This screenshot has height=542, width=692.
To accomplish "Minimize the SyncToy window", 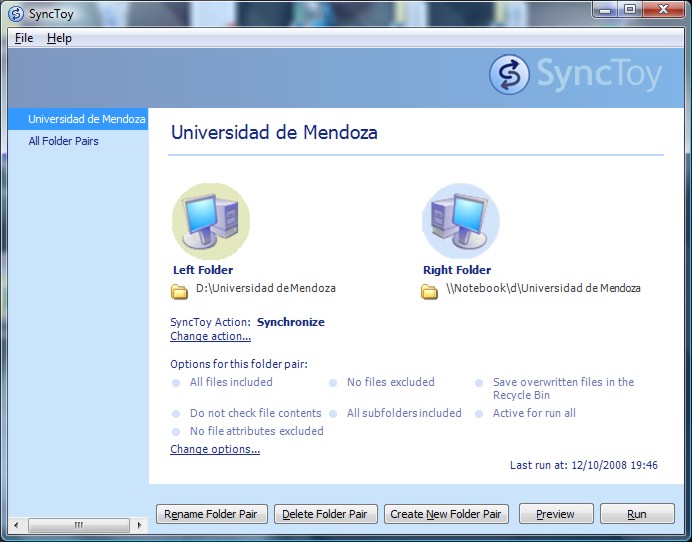I will [605, 9].
